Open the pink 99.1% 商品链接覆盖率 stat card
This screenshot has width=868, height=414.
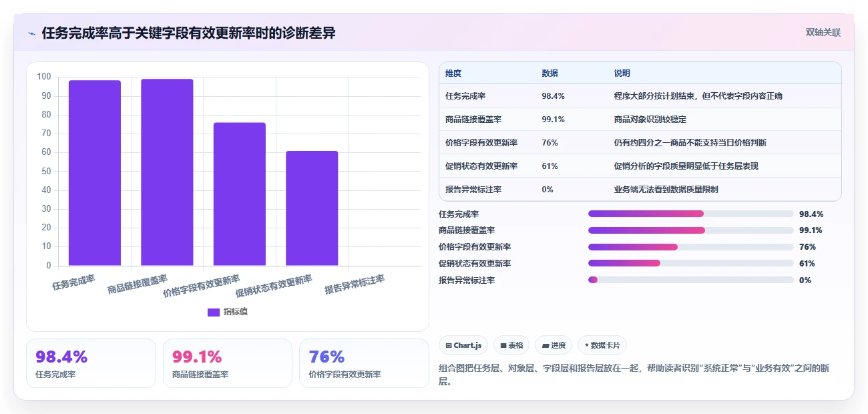click(228, 363)
